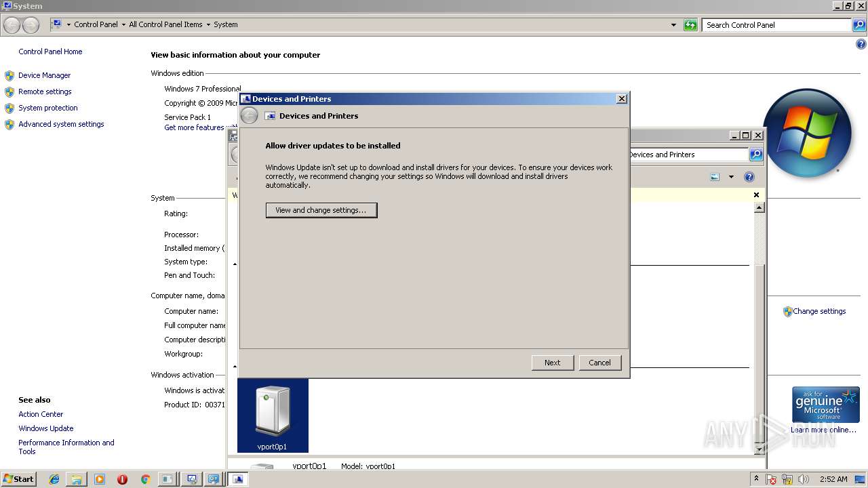Click Learn more online link
This screenshot has height=488, width=868.
pos(823,430)
